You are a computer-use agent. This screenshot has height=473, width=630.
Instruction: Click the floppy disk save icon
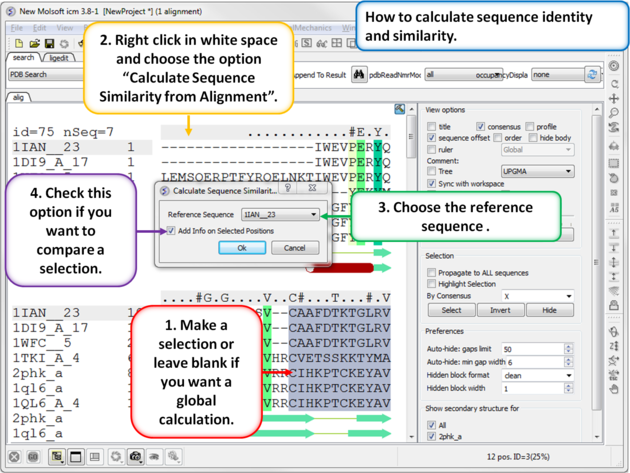[x=49, y=43]
